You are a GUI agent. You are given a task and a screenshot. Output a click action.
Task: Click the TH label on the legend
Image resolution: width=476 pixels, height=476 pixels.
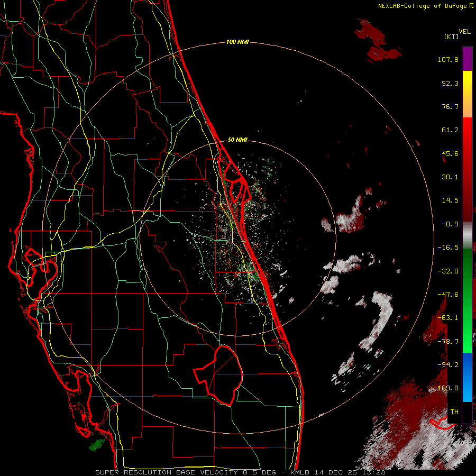tap(454, 412)
